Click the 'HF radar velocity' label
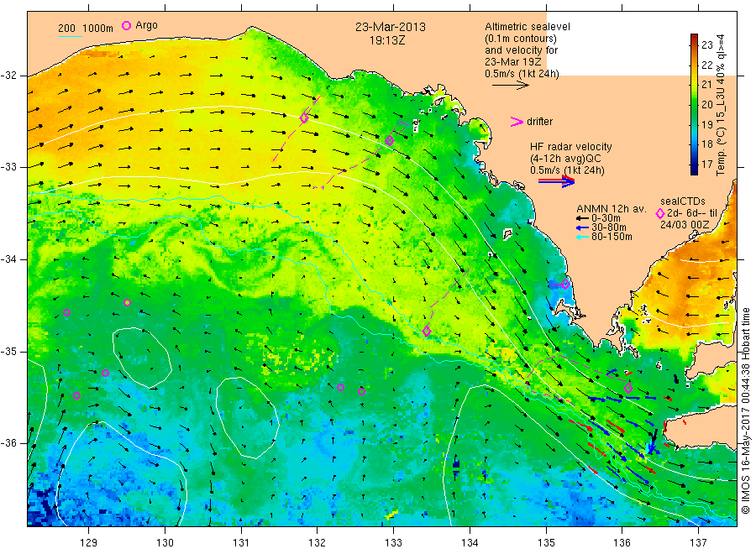Image resolution: width=756 pixels, height=554 pixels. coord(571,147)
